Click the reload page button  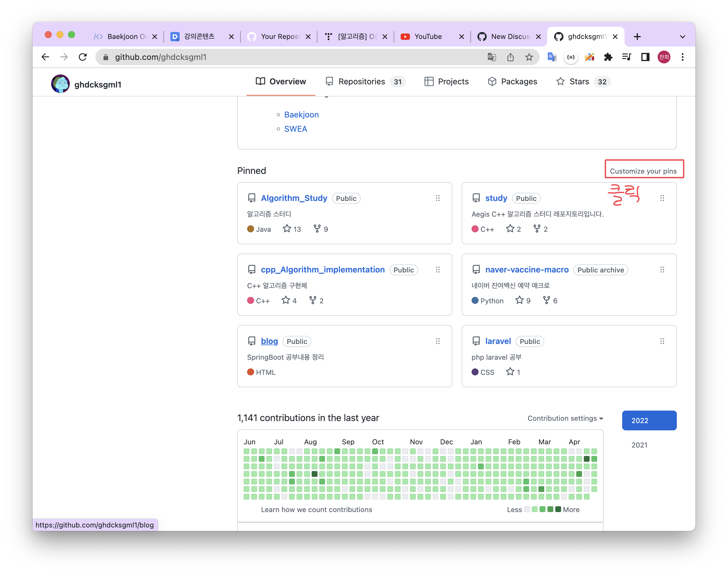[x=83, y=57]
